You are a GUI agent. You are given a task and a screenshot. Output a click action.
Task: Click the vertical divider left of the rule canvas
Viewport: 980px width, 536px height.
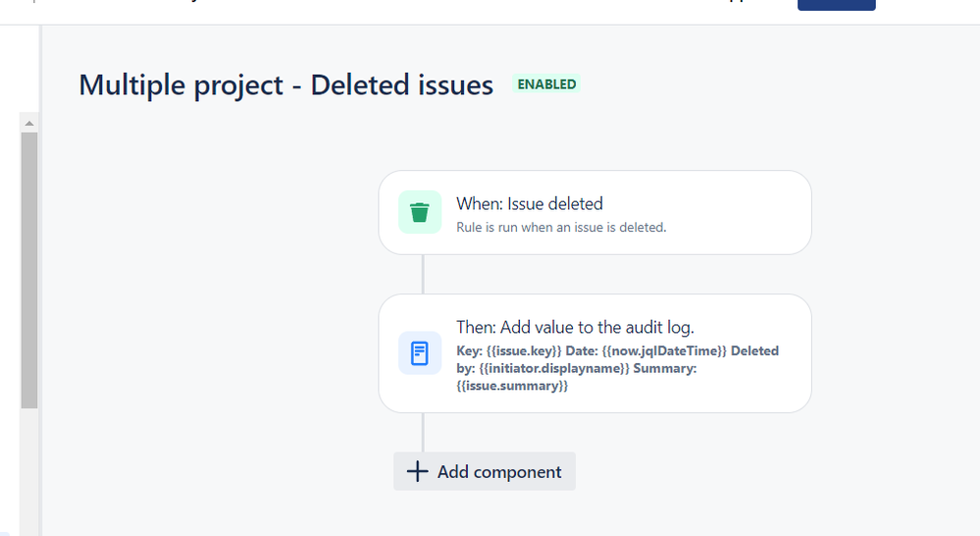[x=40, y=280]
